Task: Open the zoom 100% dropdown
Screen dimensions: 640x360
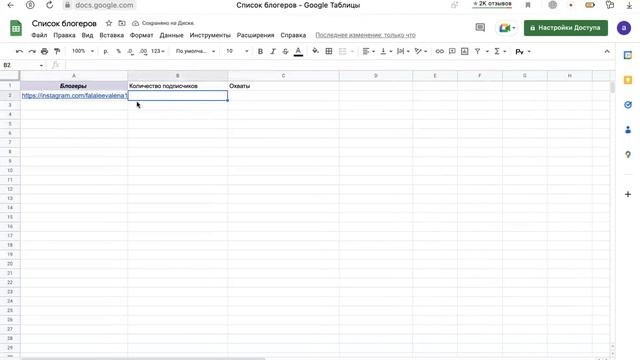Action: click(82, 51)
